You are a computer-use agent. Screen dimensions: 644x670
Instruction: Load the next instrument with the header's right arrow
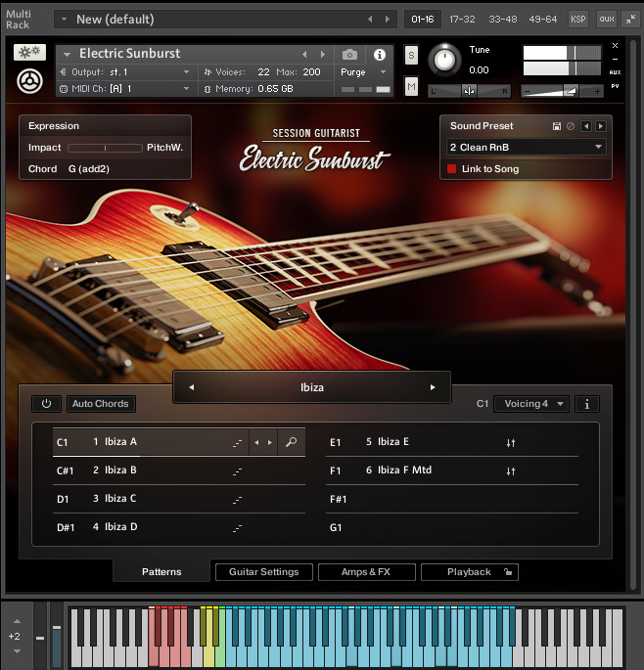pyautogui.click(x=323, y=54)
